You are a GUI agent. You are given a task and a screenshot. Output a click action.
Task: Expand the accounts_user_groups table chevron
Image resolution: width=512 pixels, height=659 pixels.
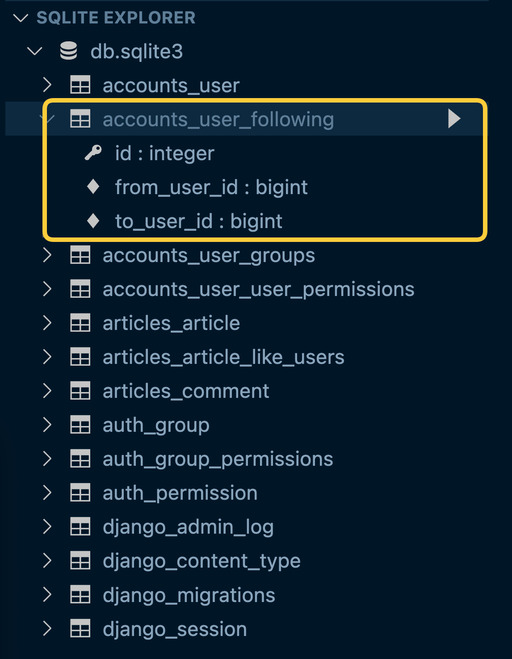(47, 255)
